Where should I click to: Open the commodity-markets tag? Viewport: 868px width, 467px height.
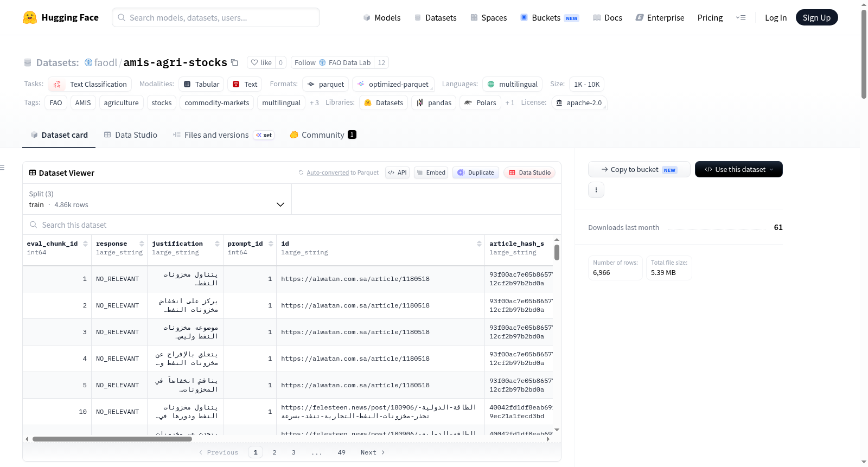coord(217,103)
